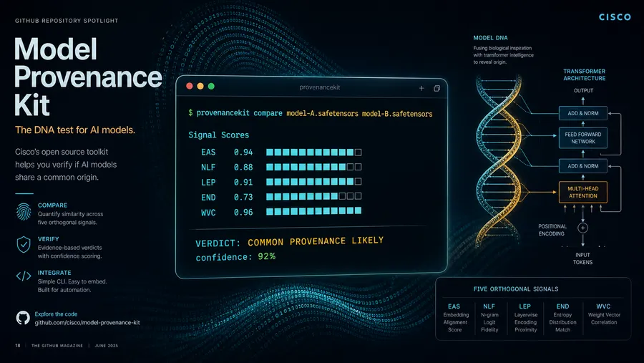This screenshot has width=644, height=363.
Task: Click the WVC Weight Vector Correlation column
Action: (604, 314)
